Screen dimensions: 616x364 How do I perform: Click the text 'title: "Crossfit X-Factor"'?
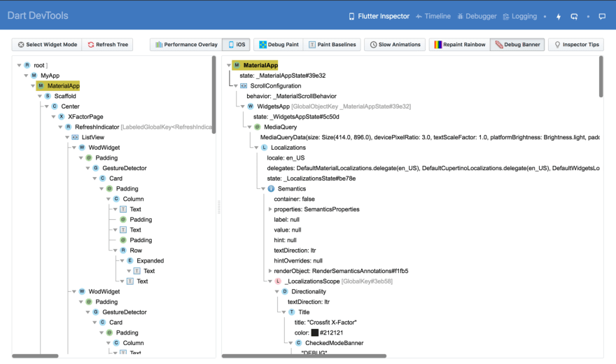325,323
